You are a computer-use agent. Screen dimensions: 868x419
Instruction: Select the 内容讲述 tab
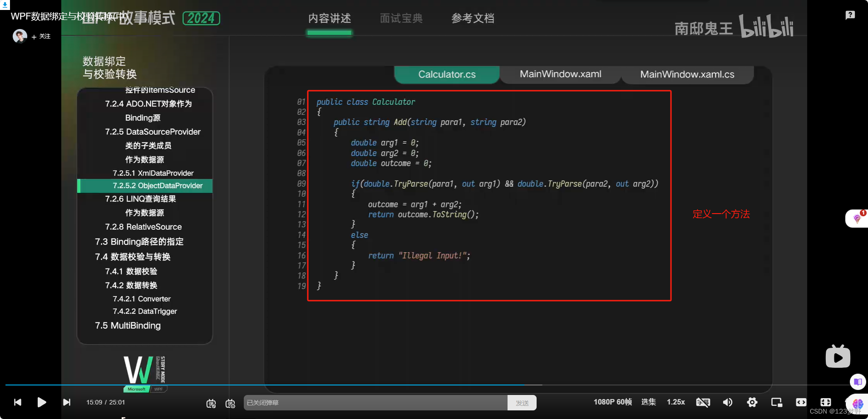(x=330, y=19)
